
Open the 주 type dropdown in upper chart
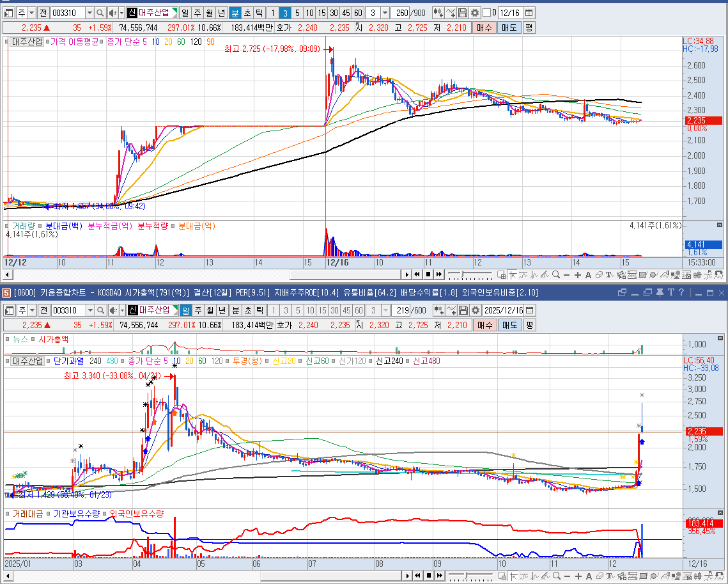[x=31, y=13]
